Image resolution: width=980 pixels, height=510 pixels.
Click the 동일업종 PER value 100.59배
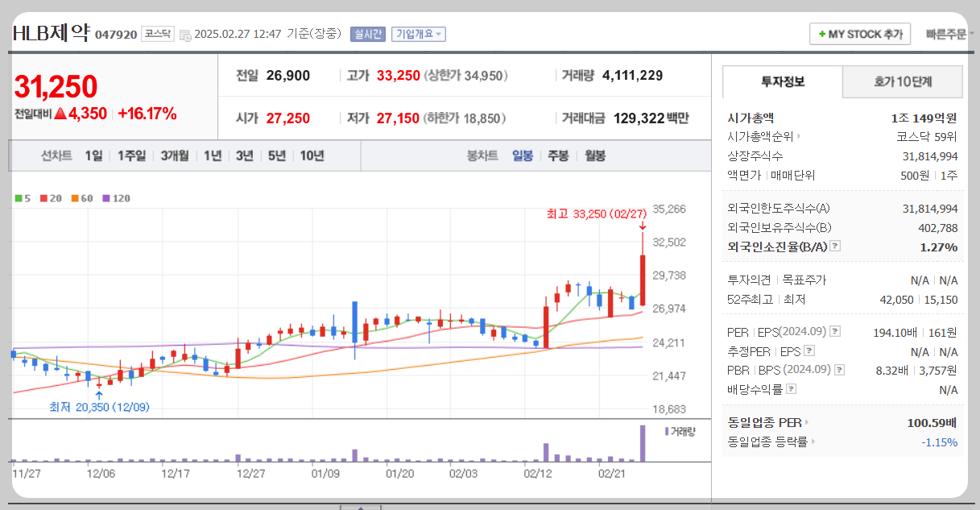(932, 422)
